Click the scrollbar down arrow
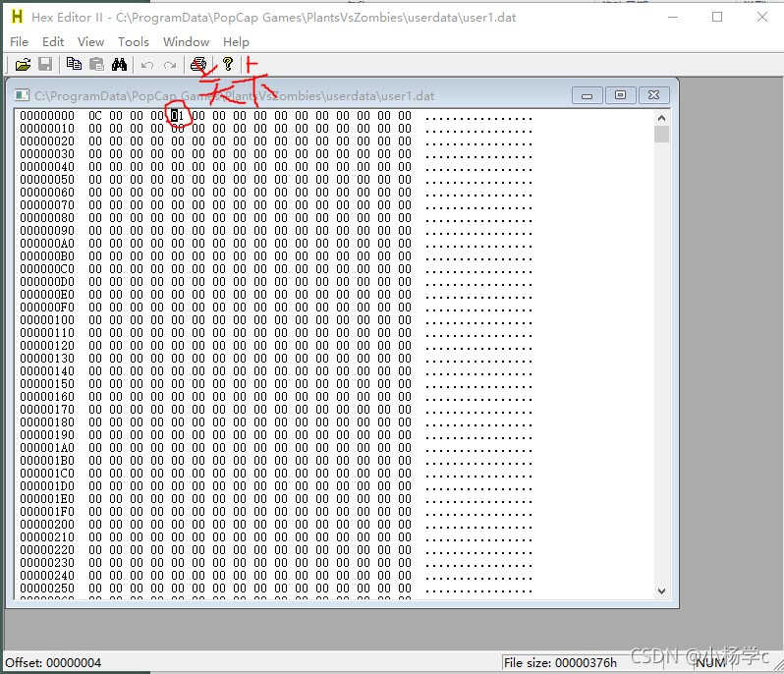The image size is (784, 674). point(661,591)
